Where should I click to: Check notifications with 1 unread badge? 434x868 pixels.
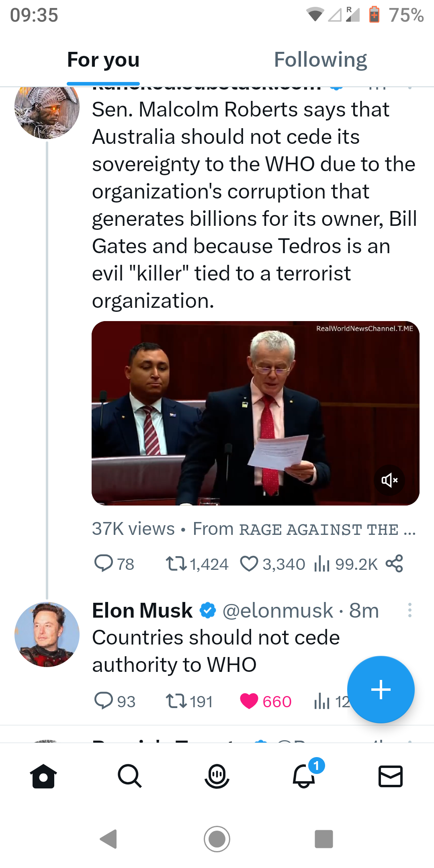(304, 776)
